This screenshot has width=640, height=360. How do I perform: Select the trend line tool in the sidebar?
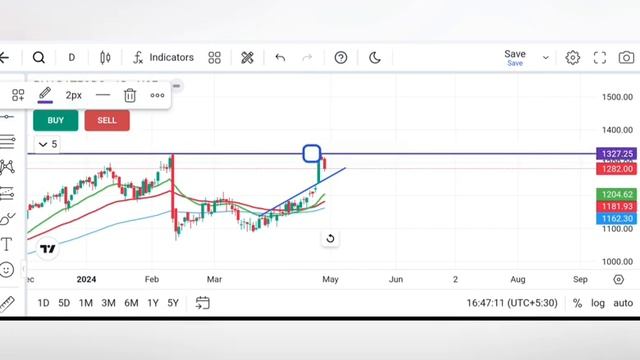point(7,117)
